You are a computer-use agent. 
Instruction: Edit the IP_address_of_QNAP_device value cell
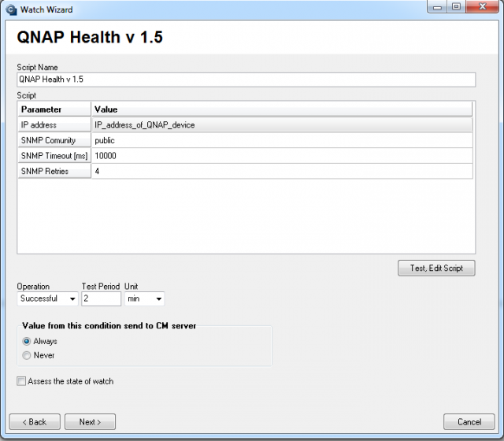[x=282, y=124]
